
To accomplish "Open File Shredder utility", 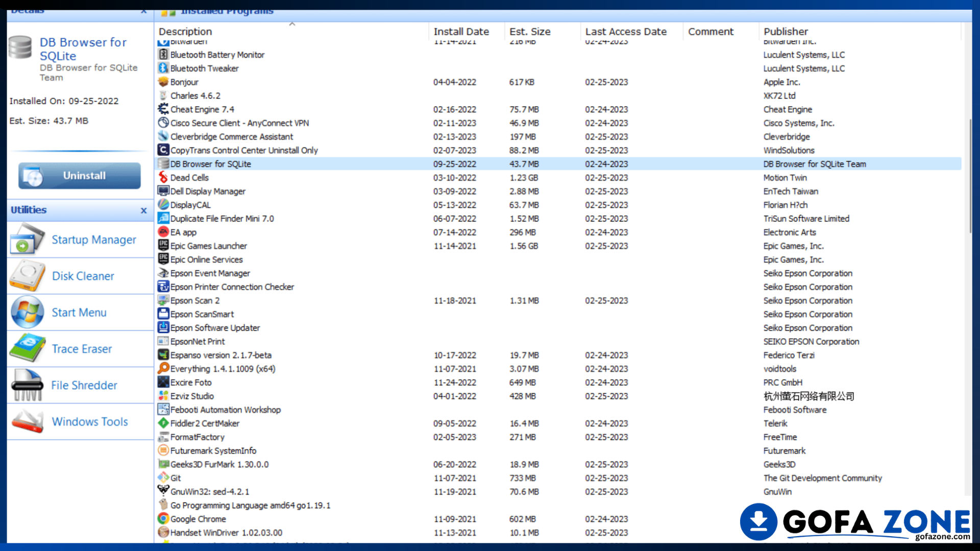I will [x=81, y=385].
